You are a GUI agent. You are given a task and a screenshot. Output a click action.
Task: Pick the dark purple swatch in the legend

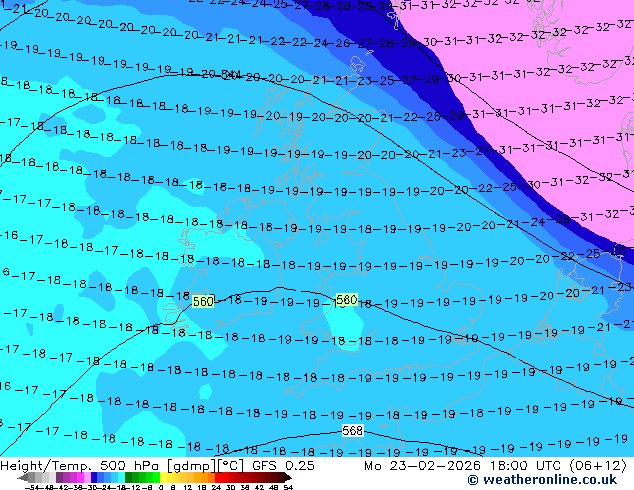(x=59, y=477)
